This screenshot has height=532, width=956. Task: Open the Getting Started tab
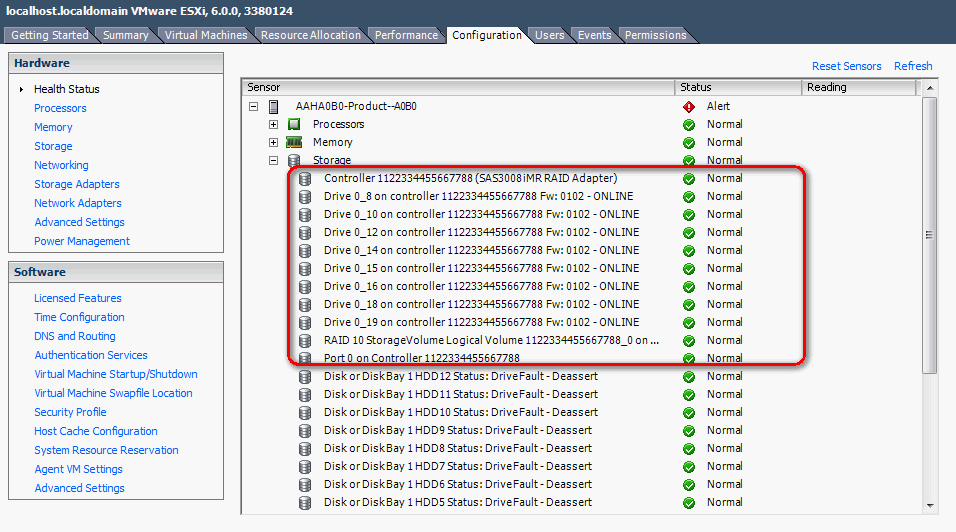[x=49, y=35]
